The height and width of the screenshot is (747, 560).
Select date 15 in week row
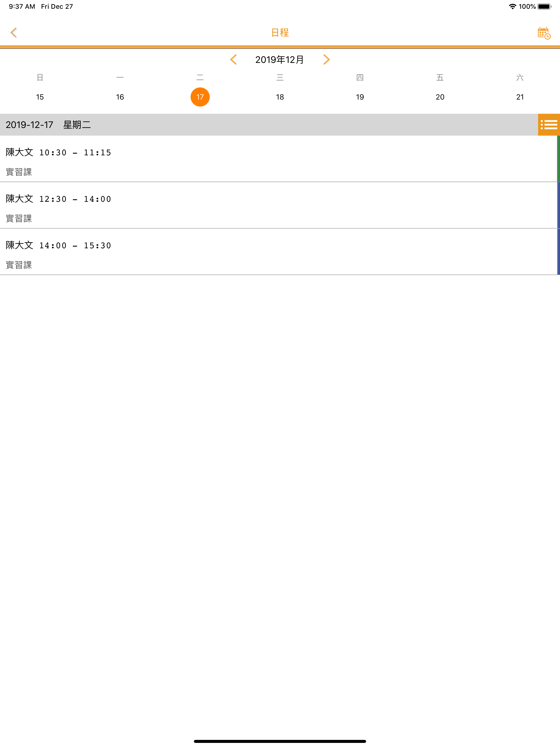[x=40, y=97]
